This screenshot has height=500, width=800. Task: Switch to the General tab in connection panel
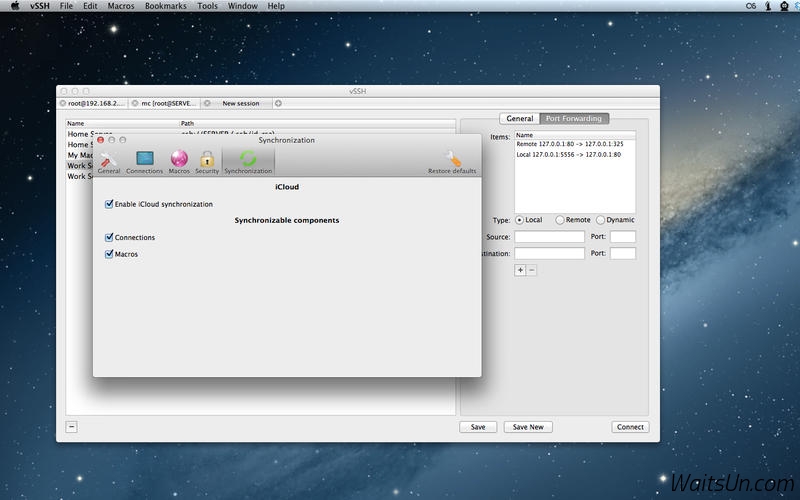[519, 118]
